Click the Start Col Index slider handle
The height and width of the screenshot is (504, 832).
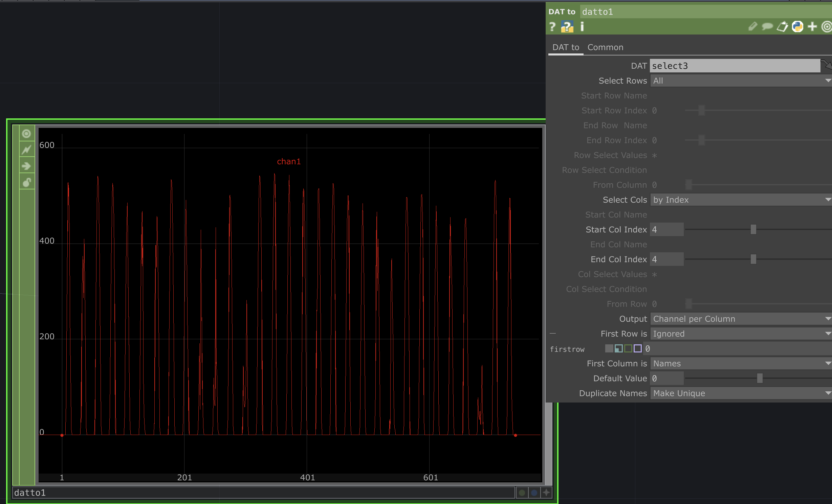(753, 230)
